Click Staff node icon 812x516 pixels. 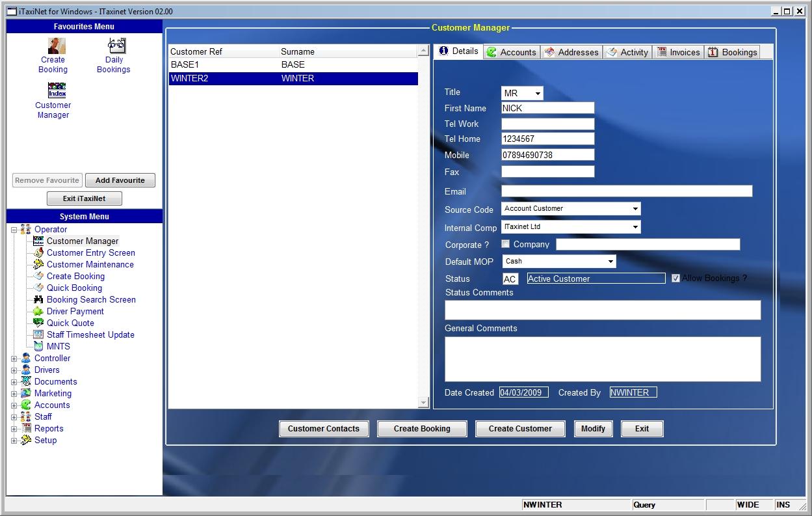(26, 417)
